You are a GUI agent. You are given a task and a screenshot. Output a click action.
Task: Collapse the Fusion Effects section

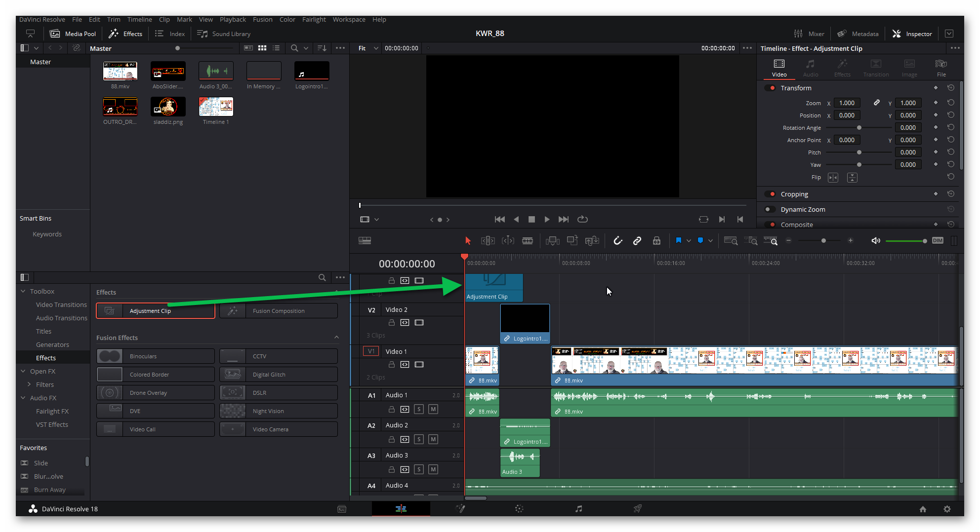click(336, 338)
